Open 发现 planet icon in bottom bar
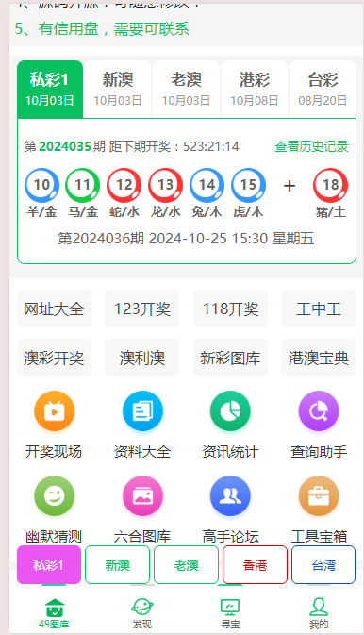 (x=142, y=613)
